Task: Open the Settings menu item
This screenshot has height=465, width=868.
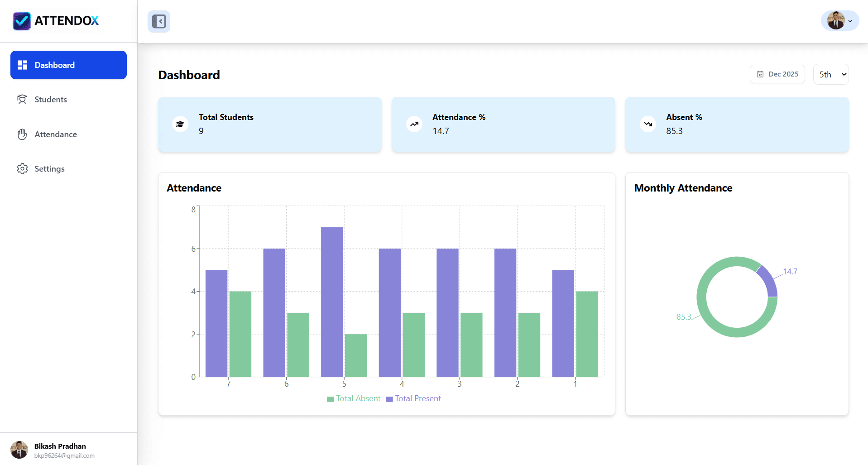Action: 49,169
